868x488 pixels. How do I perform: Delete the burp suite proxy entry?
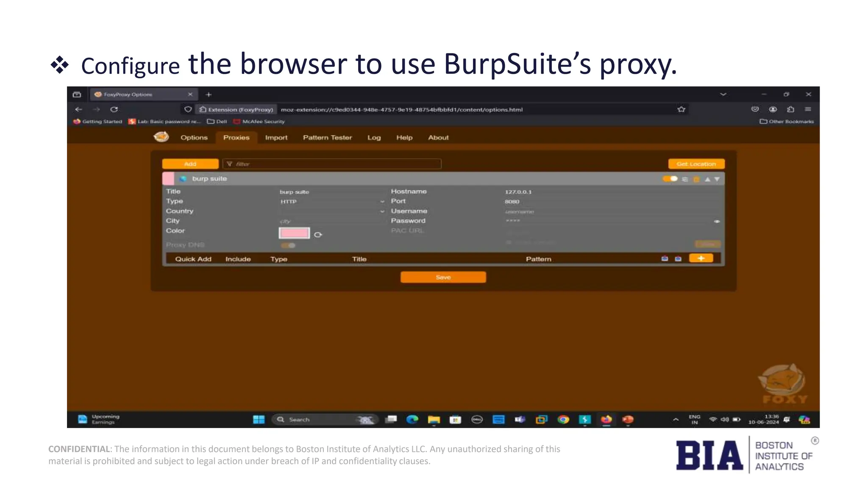(696, 179)
